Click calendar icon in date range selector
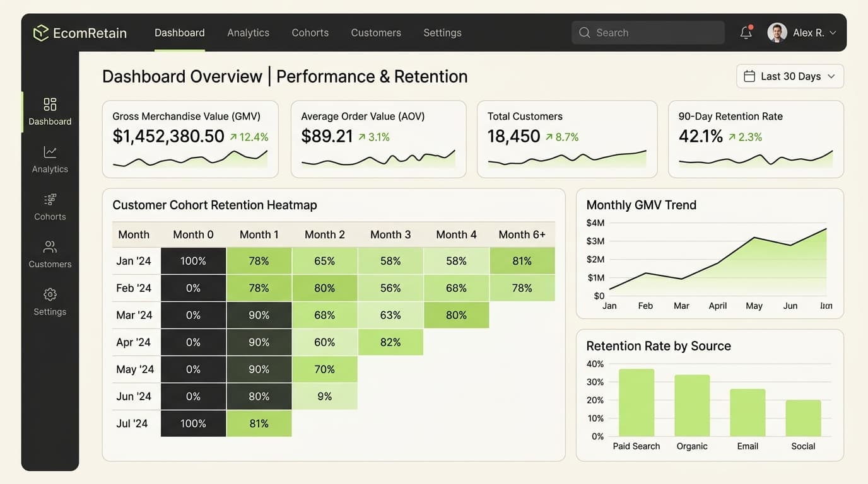 coord(749,76)
